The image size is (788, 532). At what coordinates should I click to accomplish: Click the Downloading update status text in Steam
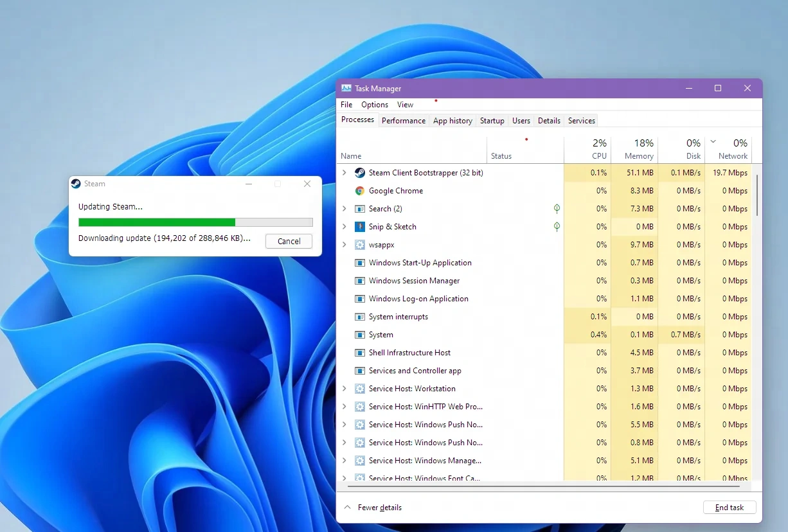point(165,238)
